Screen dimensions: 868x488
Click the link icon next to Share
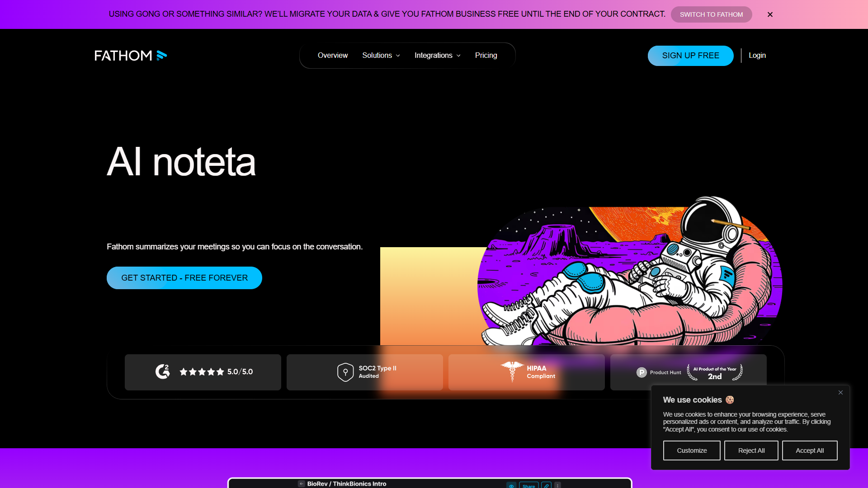(546, 486)
